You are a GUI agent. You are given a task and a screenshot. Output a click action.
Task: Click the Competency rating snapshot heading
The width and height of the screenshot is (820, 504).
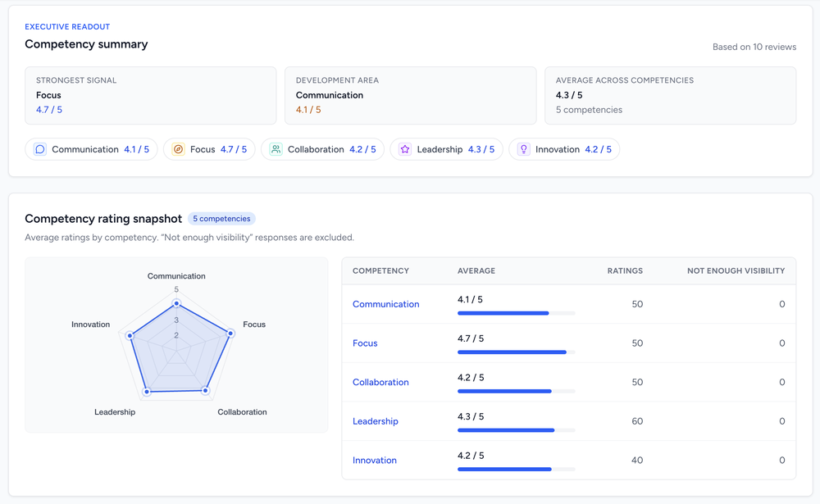103,219
